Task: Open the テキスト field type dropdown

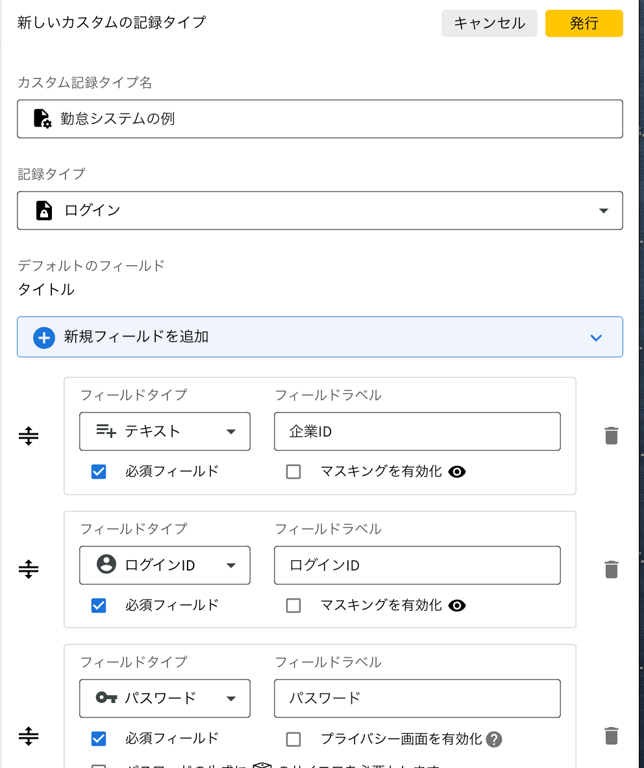Action: 165,431
